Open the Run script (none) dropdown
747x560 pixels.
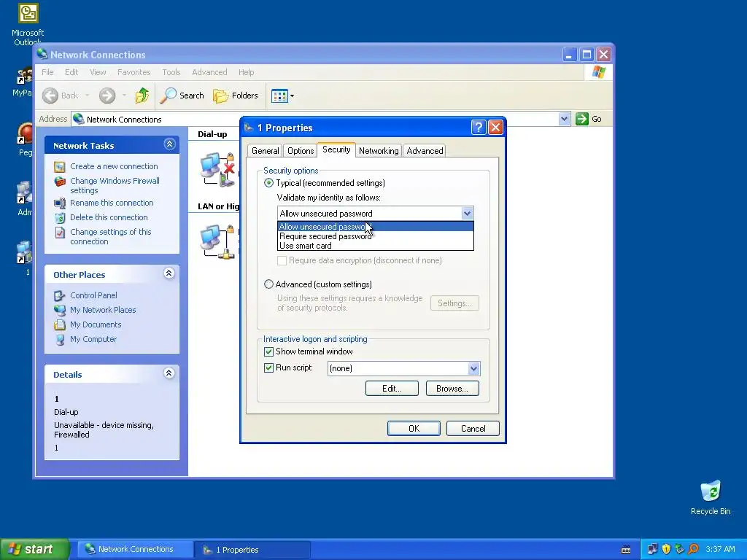[473, 368]
